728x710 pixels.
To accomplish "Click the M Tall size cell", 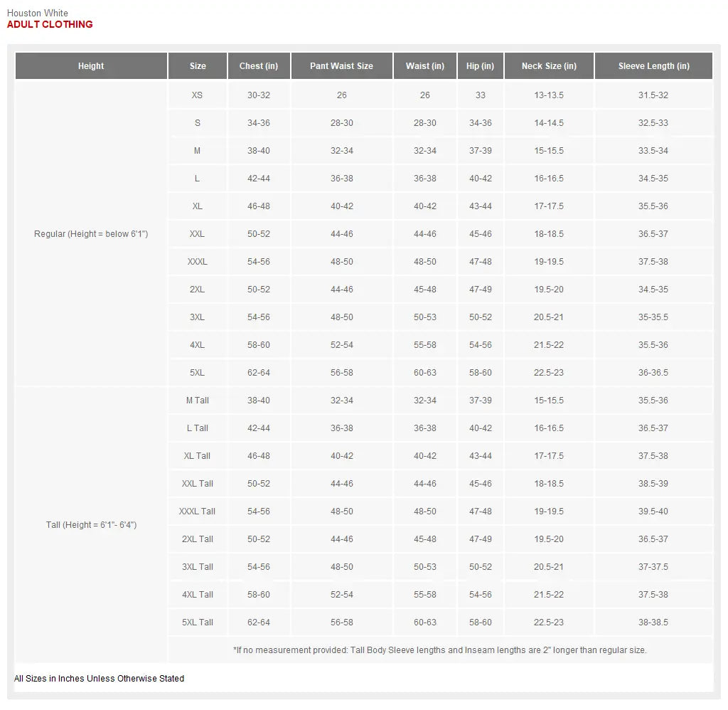I will click(198, 401).
